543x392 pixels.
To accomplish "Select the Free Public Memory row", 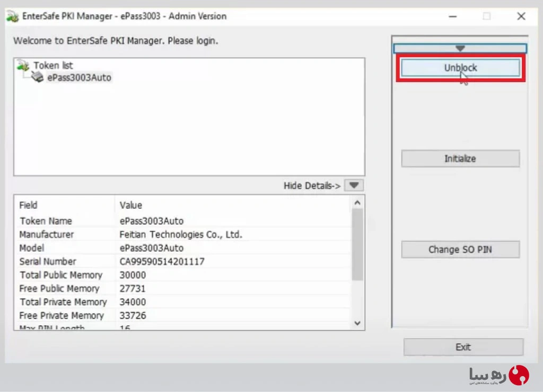I will point(183,289).
